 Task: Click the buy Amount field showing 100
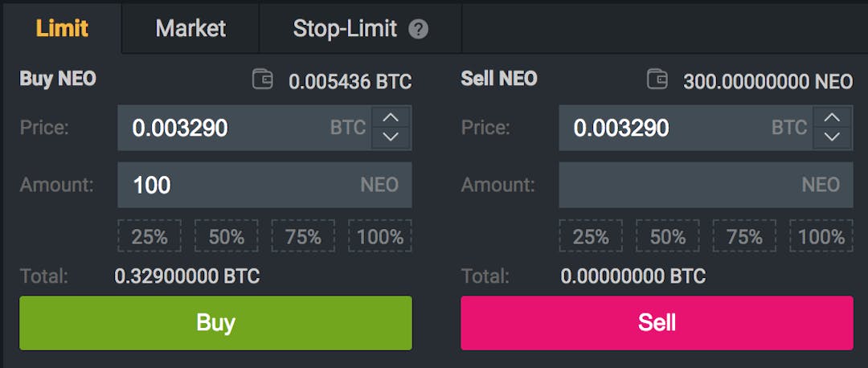(x=241, y=185)
